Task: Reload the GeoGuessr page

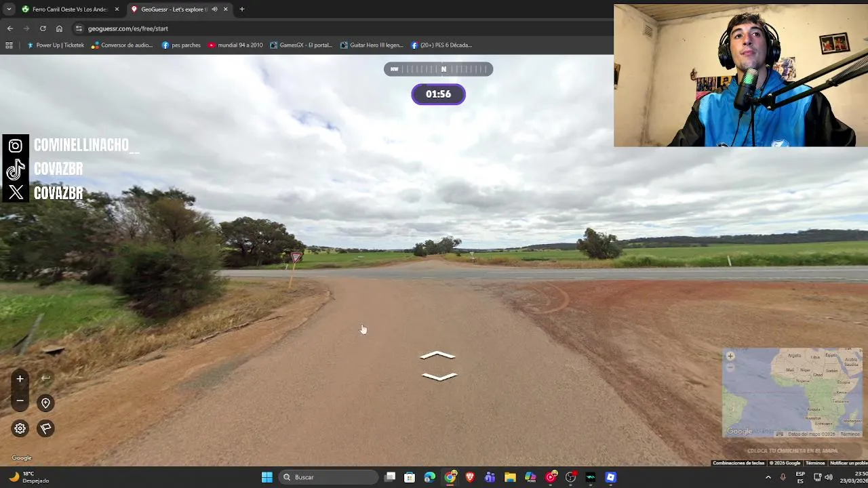Action: tap(43, 28)
